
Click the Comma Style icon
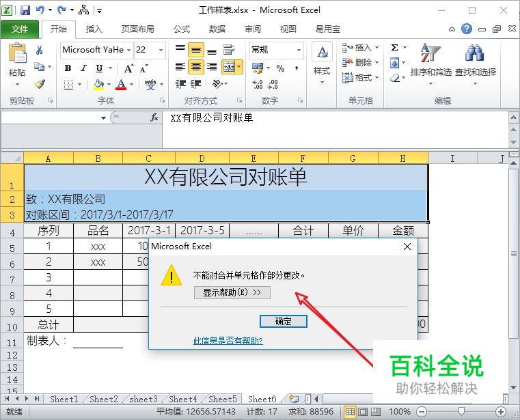pyautogui.click(x=296, y=68)
